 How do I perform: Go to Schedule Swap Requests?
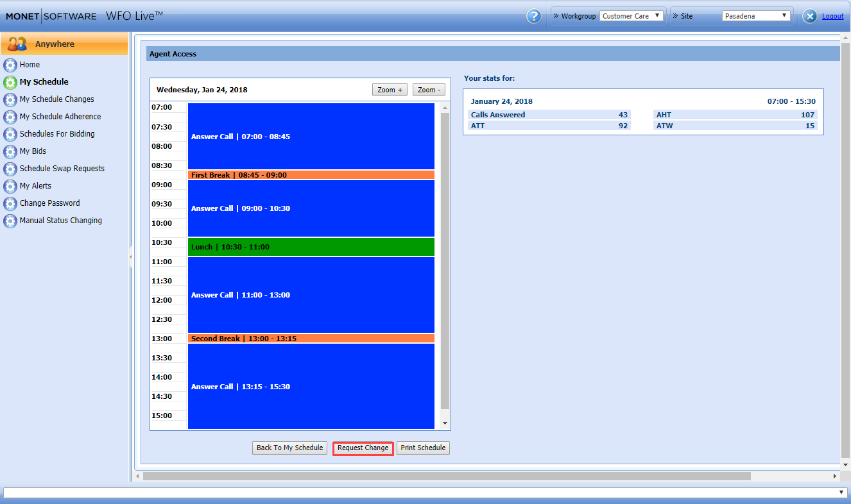pyautogui.click(x=62, y=169)
